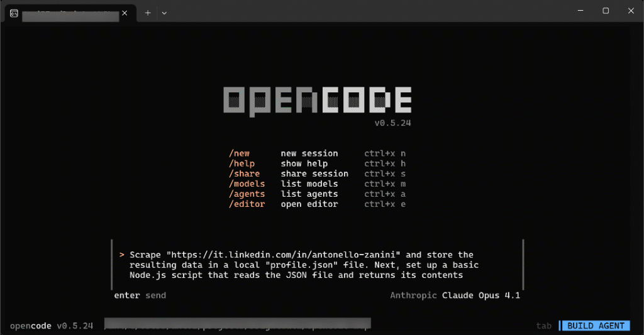
Task: Choose the /share command
Action: pyautogui.click(x=244, y=173)
